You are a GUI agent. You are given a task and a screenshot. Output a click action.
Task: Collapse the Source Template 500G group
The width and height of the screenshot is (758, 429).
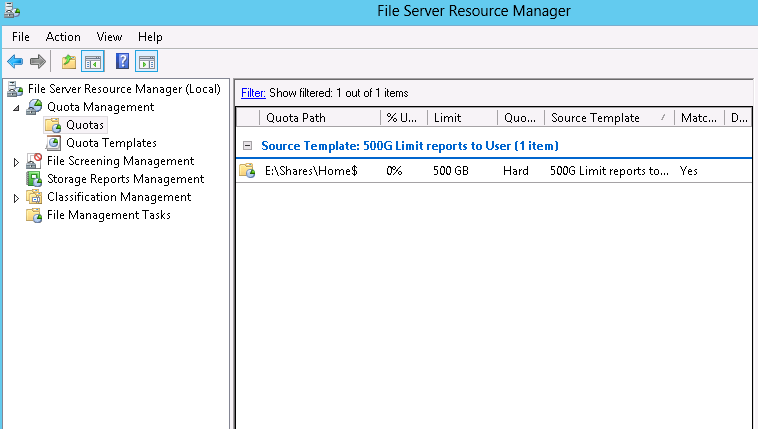tap(248, 146)
